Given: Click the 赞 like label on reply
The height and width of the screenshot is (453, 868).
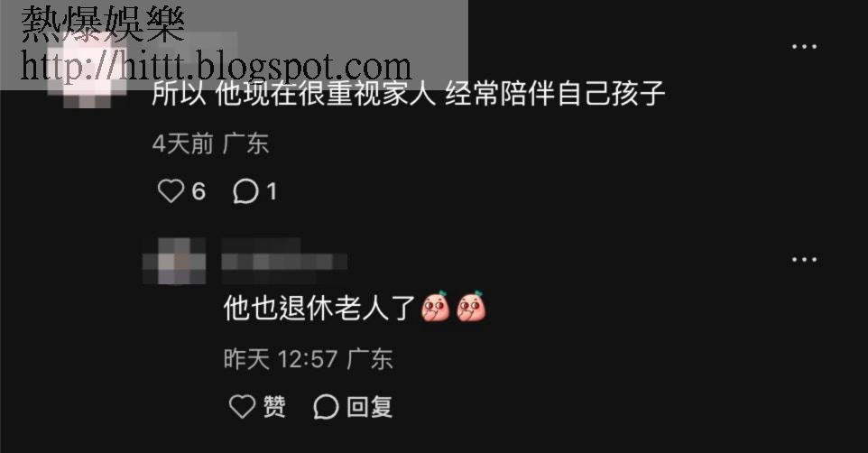Looking at the screenshot, I should 274,407.
